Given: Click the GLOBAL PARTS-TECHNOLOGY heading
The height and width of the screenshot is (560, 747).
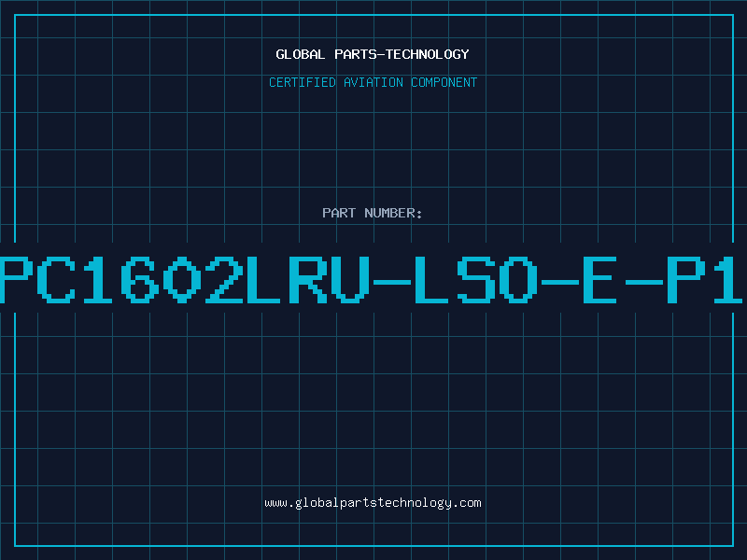Looking at the screenshot, I should (x=373, y=54).
